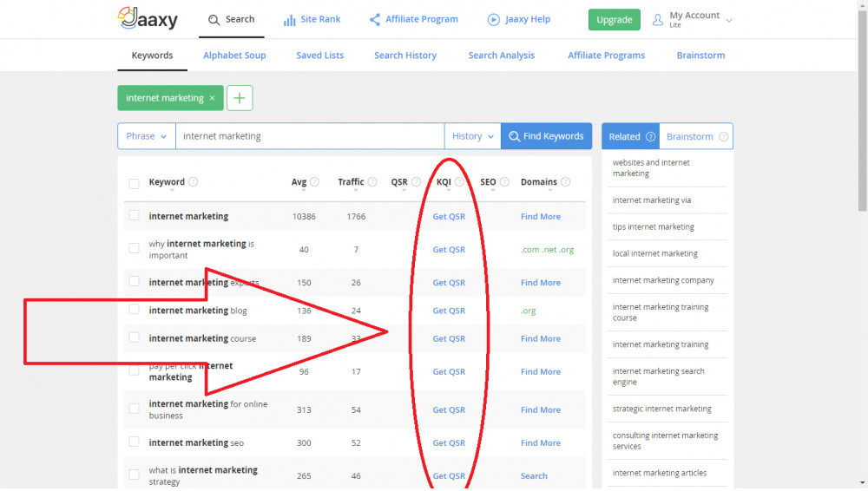
Task: Check 'what is internet marketing strategy' checkbox
Action: (134, 475)
